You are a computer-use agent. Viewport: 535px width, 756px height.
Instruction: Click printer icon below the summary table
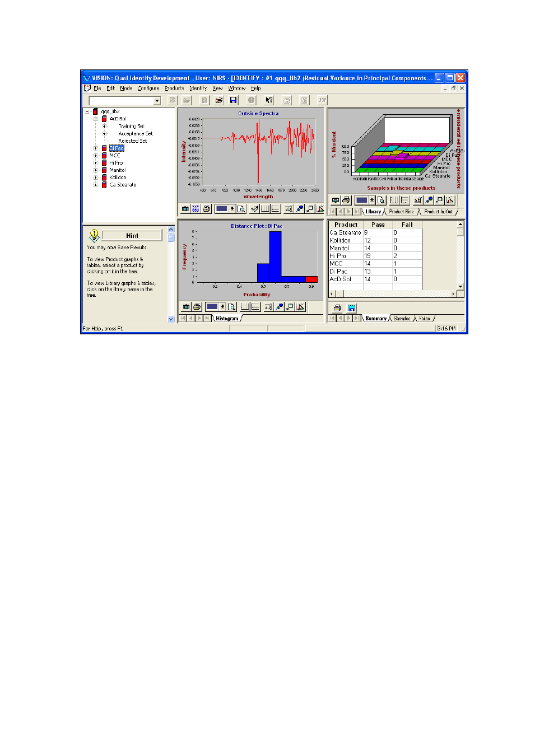[x=337, y=308]
